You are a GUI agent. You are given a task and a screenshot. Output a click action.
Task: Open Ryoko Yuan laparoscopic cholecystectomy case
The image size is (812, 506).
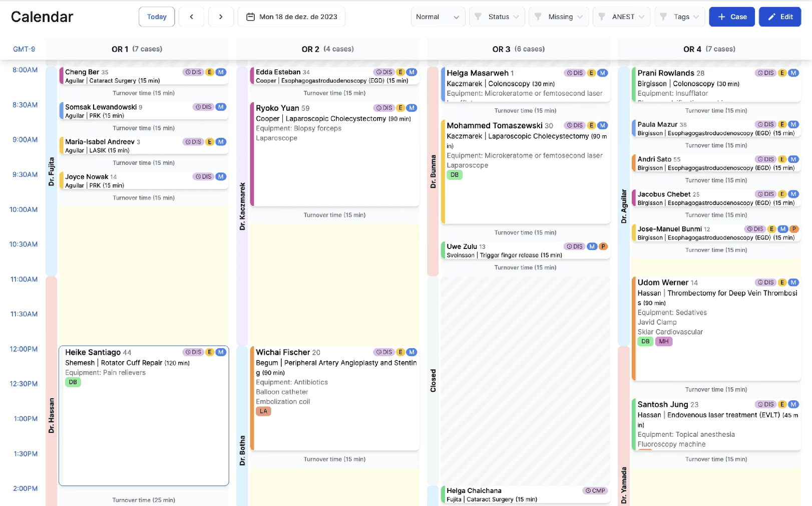click(x=334, y=154)
